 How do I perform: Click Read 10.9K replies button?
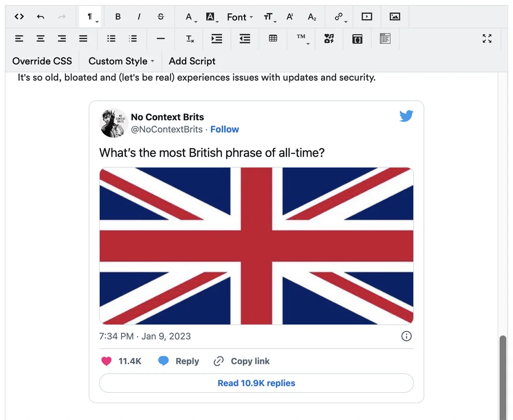pos(256,383)
